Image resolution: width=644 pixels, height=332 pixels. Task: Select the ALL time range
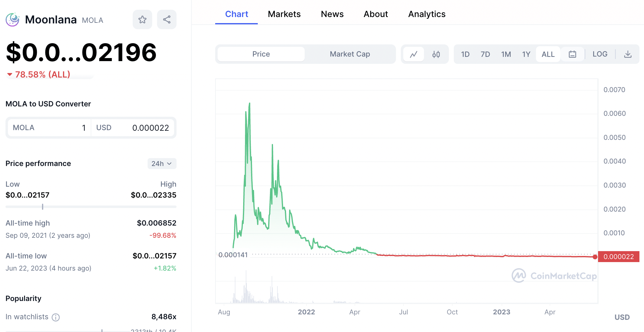548,54
